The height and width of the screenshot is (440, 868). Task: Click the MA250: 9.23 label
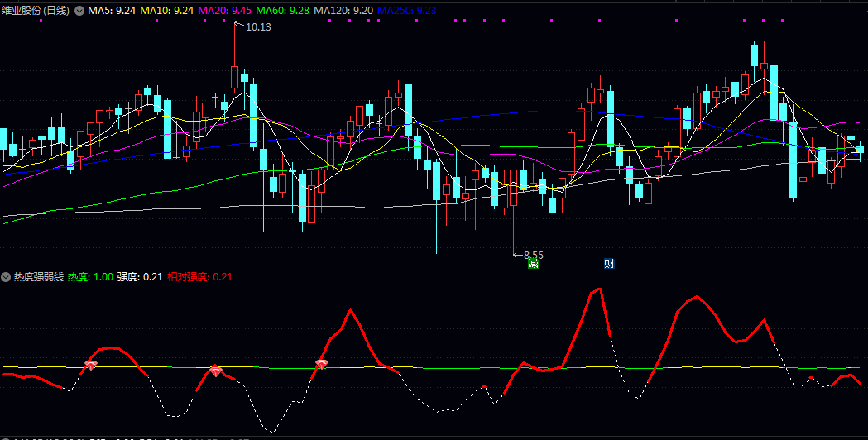pyautogui.click(x=407, y=11)
